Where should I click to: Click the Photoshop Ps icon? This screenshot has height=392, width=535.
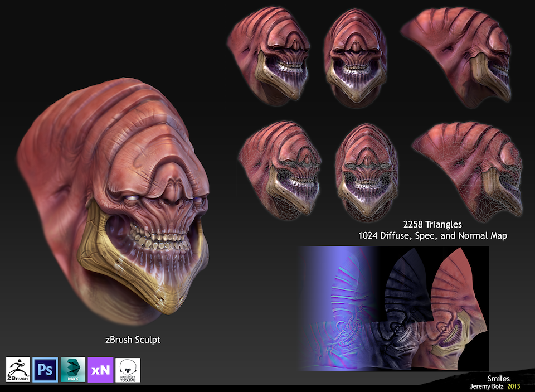point(45,370)
